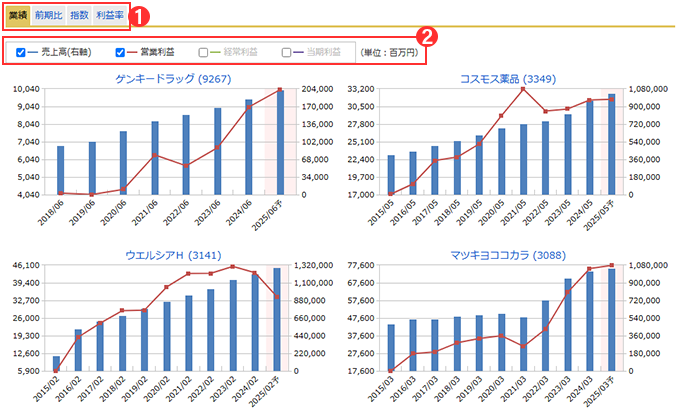The image size is (680, 414).
Task: Disable the 営業利益 checkbox
Action: click(120, 52)
